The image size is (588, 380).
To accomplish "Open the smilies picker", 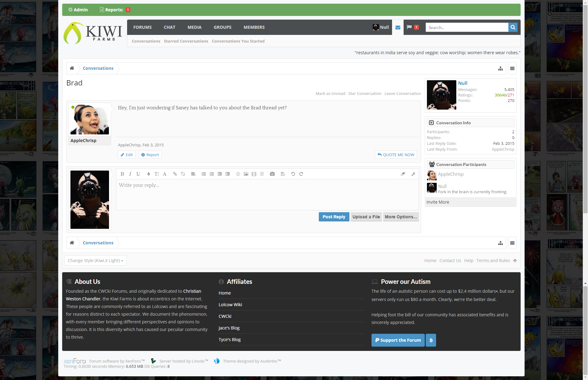I will click(238, 174).
